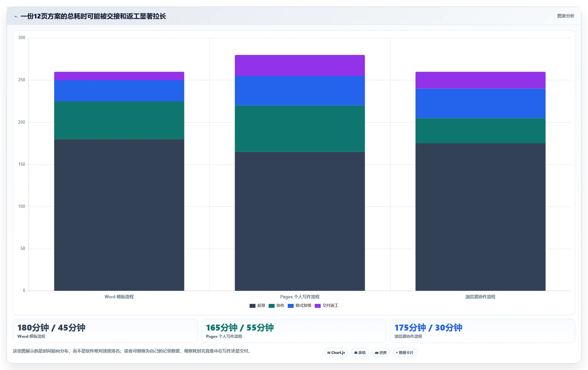Click the 浏览器协作流程 axis label
The width and height of the screenshot is (588, 370).
click(x=480, y=297)
